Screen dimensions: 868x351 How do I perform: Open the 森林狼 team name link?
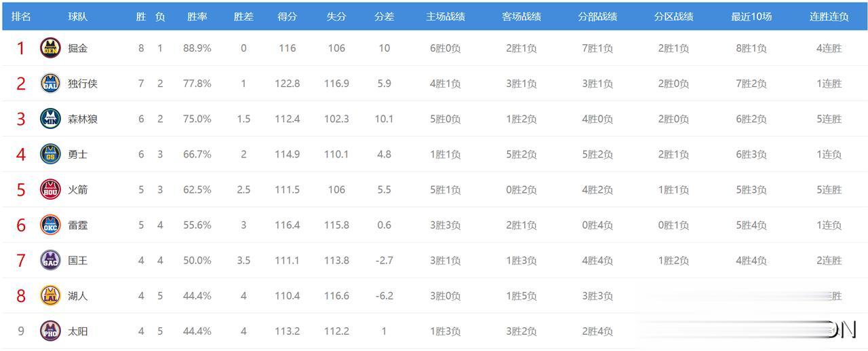pyautogui.click(x=83, y=119)
